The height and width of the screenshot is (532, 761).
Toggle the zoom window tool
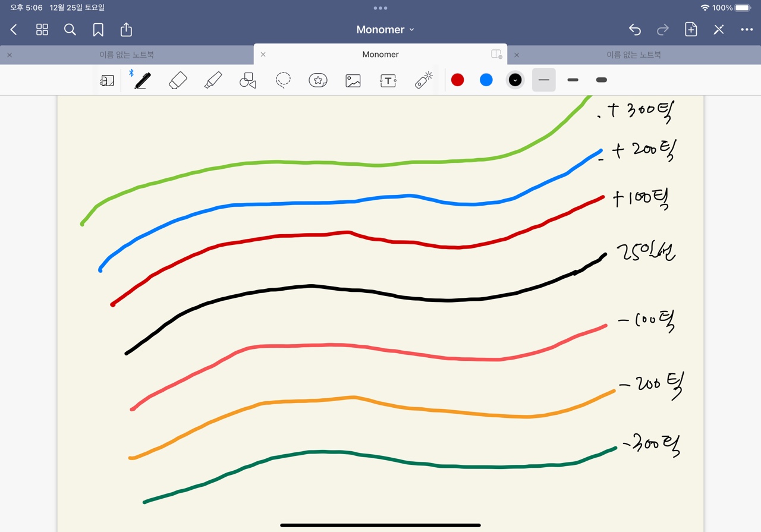[107, 80]
